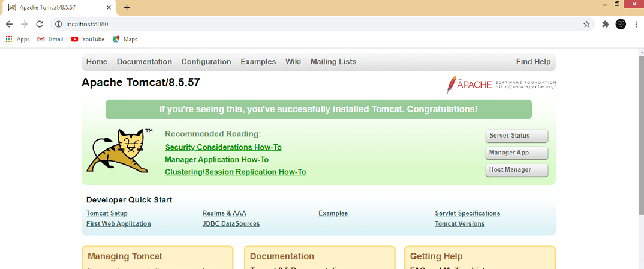Viewport: 644px width, 269px height.
Task: Open Clustering/Session Replication How-To link
Action: click(235, 172)
